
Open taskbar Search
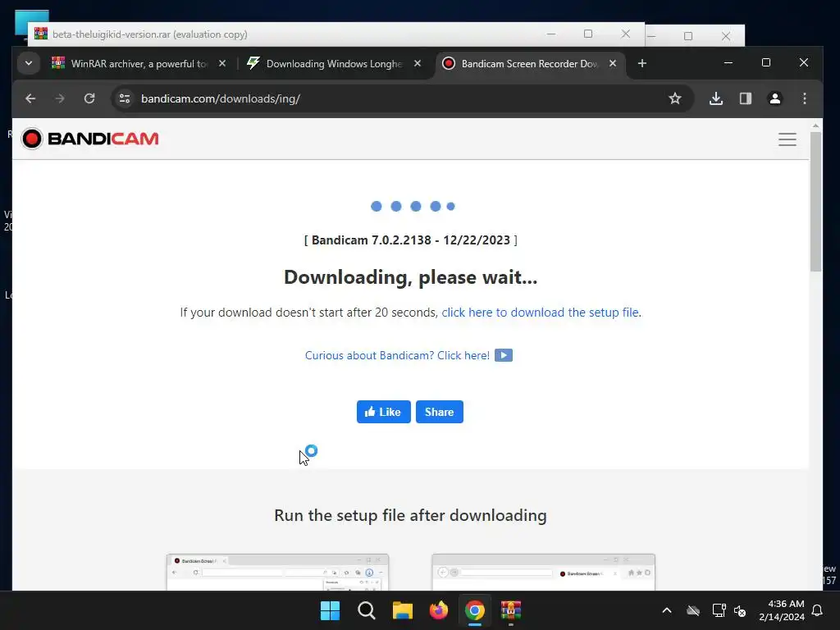(x=367, y=610)
